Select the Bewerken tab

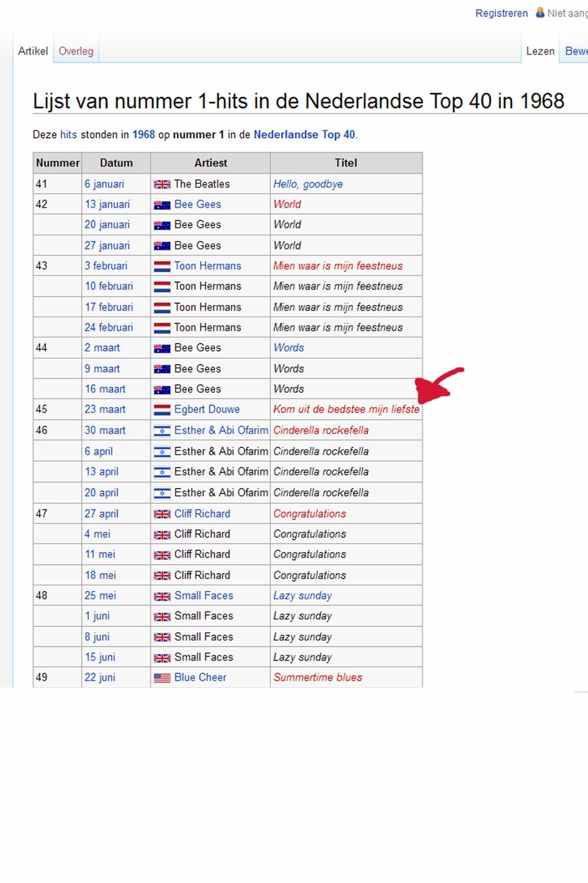(576, 51)
